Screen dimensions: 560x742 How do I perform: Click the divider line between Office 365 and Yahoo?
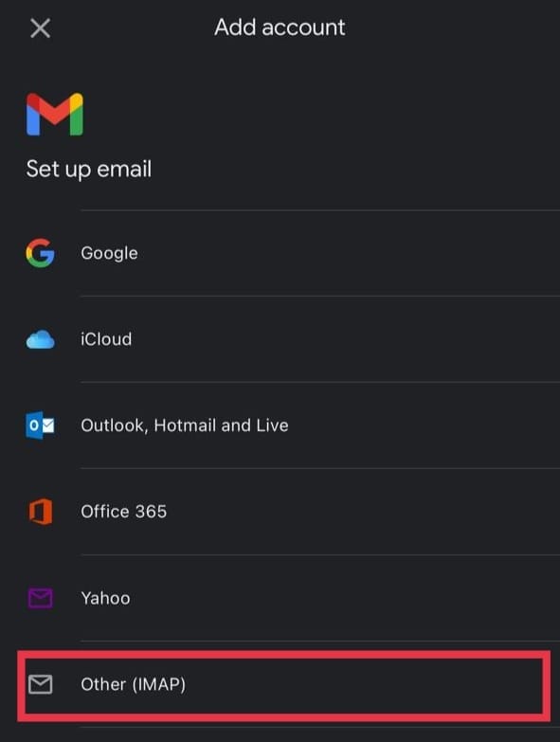pyautogui.click(x=320, y=554)
